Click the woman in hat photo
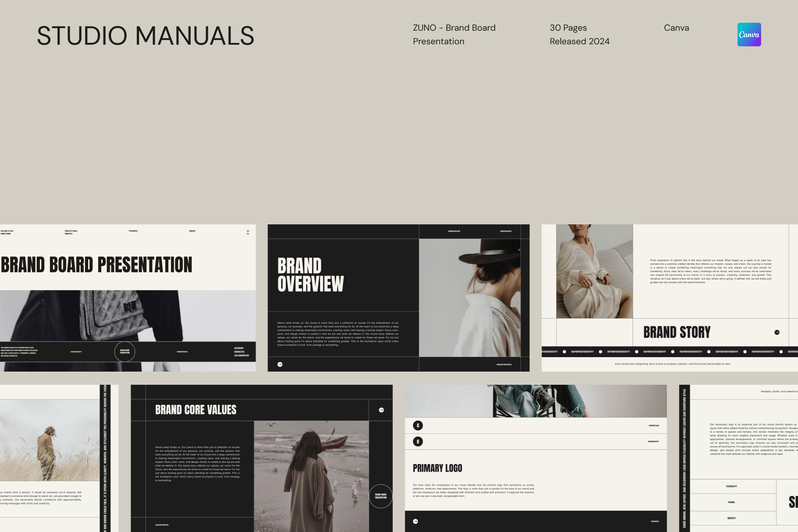The height and width of the screenshot is (532, 798). 470,298
